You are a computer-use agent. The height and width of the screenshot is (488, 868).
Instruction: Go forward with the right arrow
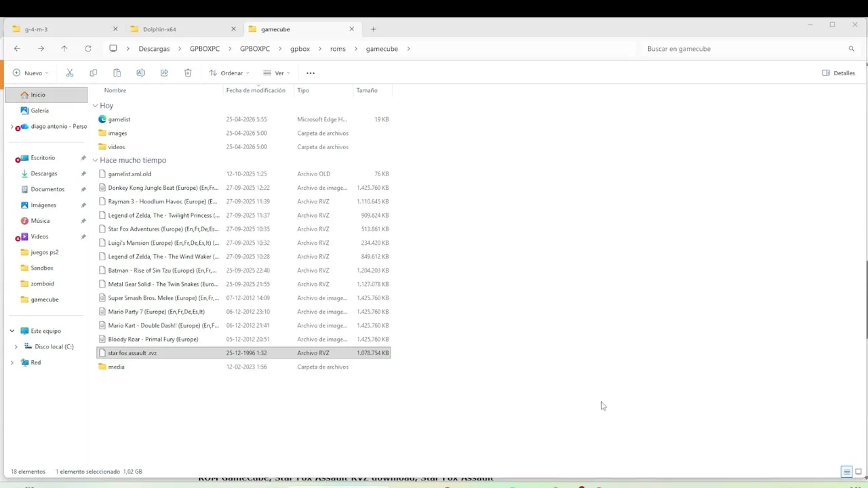pos(41,49)
